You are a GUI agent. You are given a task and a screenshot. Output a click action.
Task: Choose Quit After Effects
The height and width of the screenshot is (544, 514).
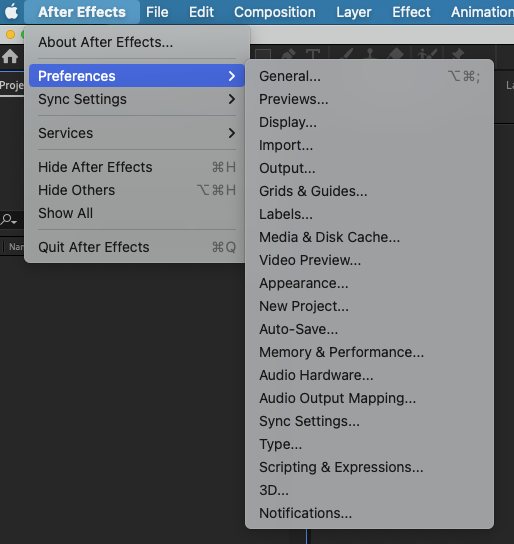[x=137, y=247]
